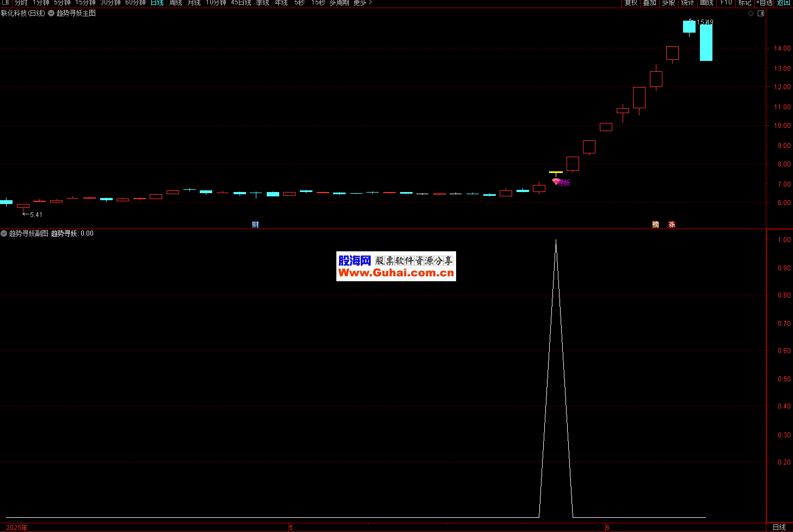Switch to 季线 quarterly chart
Screen dimensions: 793x532
click(262, 3)
